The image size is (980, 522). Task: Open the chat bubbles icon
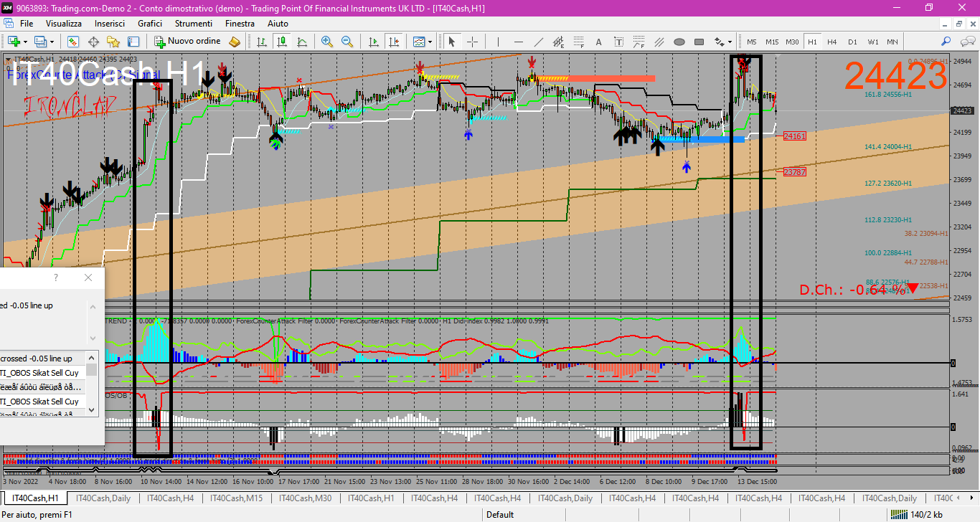pyautogui.click(x=967, y=42)
